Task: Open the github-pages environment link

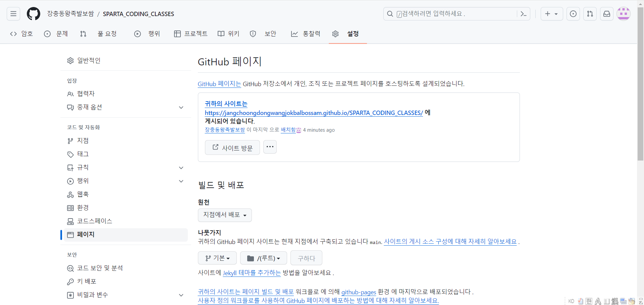Action: (359, 292)
